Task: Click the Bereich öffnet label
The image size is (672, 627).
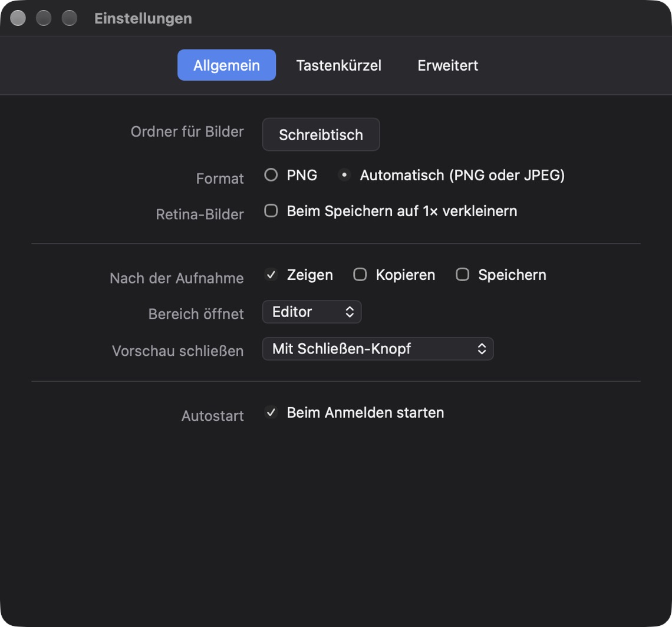Action: point(196,313)
